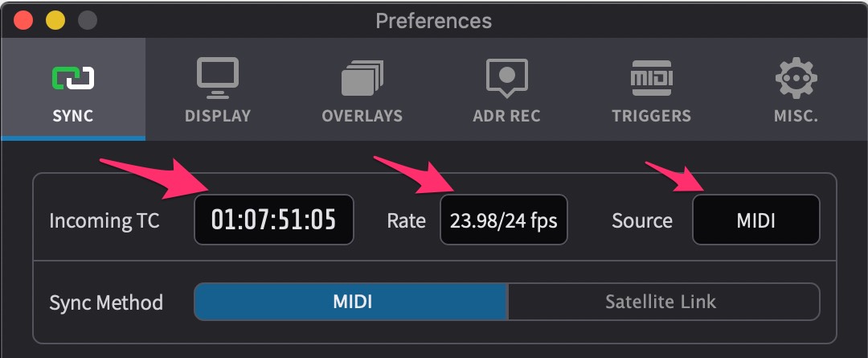Click the Sync Method label
Image resolution: width=868 pixels, height=358 pixels.
[x=106, y=302]
